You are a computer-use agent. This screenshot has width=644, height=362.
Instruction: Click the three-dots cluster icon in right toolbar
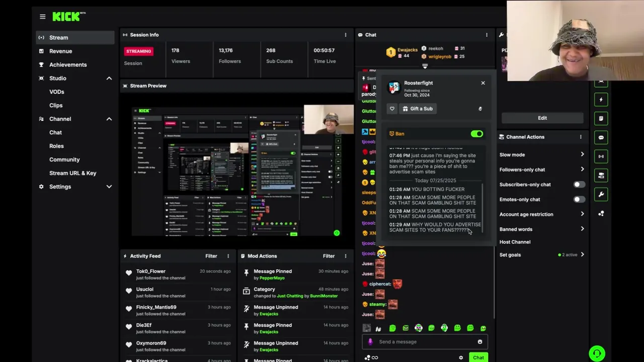coord(601,213)
